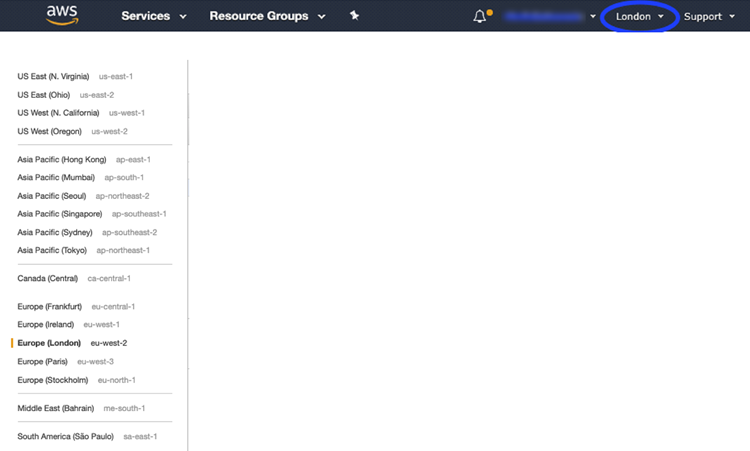This screenshot has width=750, height=451.
Task: Choose Asia Pacific (Tokyo) region
Action: pyautogui.click(x=52, y=250)
